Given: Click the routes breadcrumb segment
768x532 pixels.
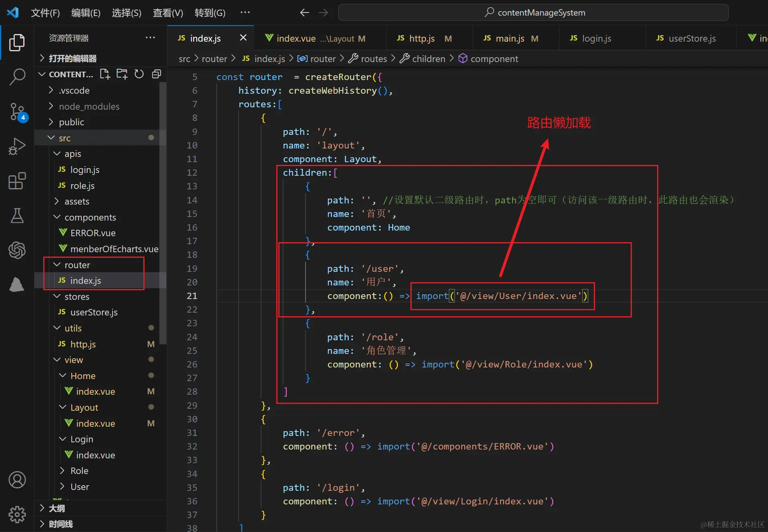Looking at the screenshot, I should coord(374,59).
